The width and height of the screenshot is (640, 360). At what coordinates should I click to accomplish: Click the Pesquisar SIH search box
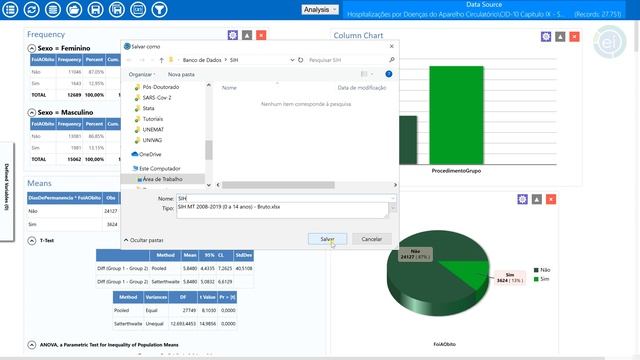click(x=347, y=60)
